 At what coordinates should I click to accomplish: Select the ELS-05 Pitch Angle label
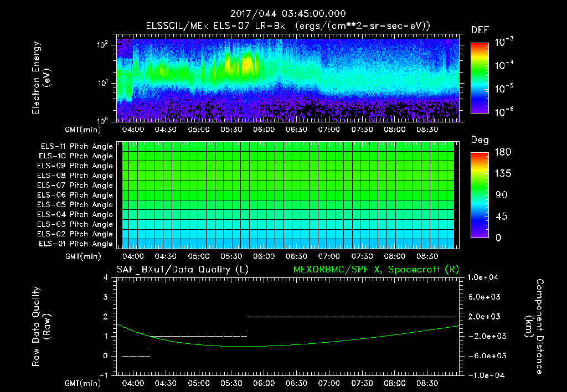pyautogui.click(x=75, y=205)
